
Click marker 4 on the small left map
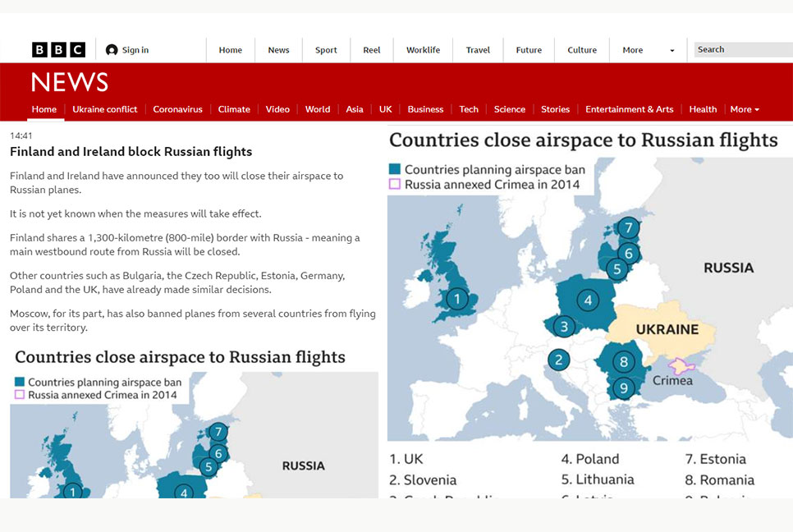point(184,492)
